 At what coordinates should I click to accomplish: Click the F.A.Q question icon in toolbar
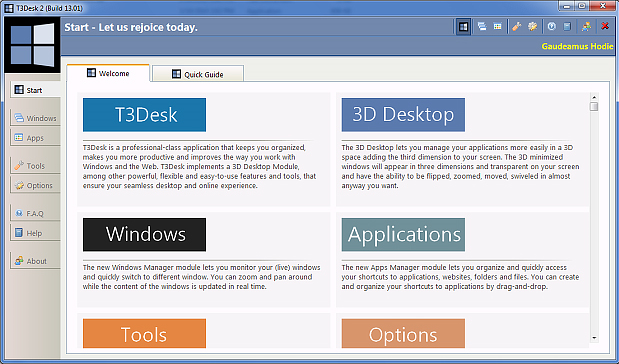551,26
